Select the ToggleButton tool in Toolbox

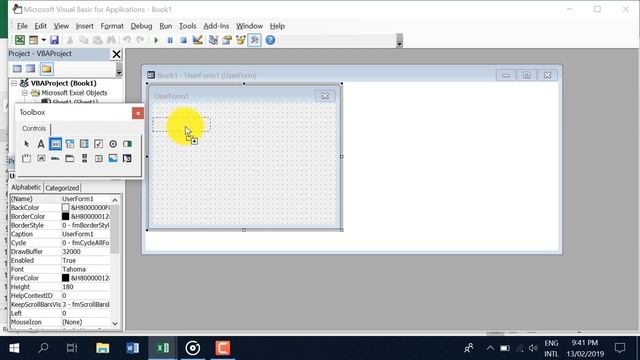pyautogui.click(x=127, y=144)
